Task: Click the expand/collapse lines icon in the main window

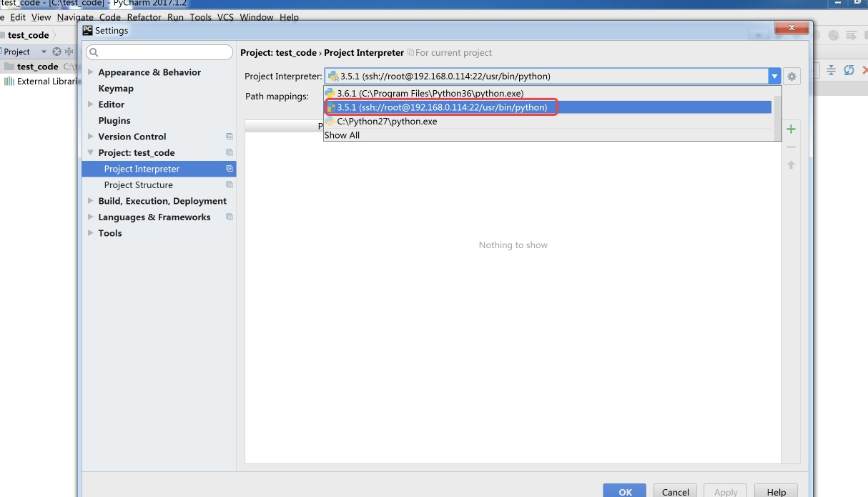Action: [x=831, y=70]
